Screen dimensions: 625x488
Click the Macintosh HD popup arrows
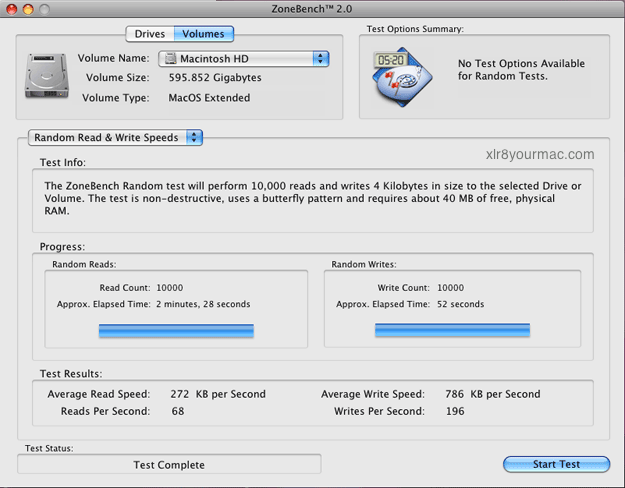click(320, 59)
